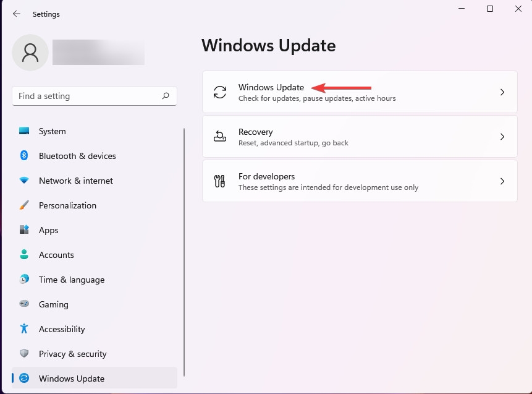Click the Recovery reset icon
This screenshot has height=394, width=532.
[219, 136]
